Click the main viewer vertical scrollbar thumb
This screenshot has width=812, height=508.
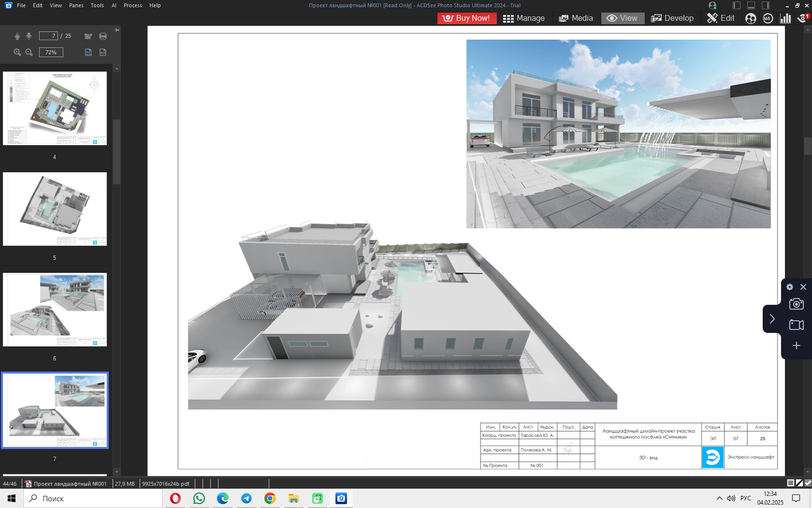tap(808, 146)
